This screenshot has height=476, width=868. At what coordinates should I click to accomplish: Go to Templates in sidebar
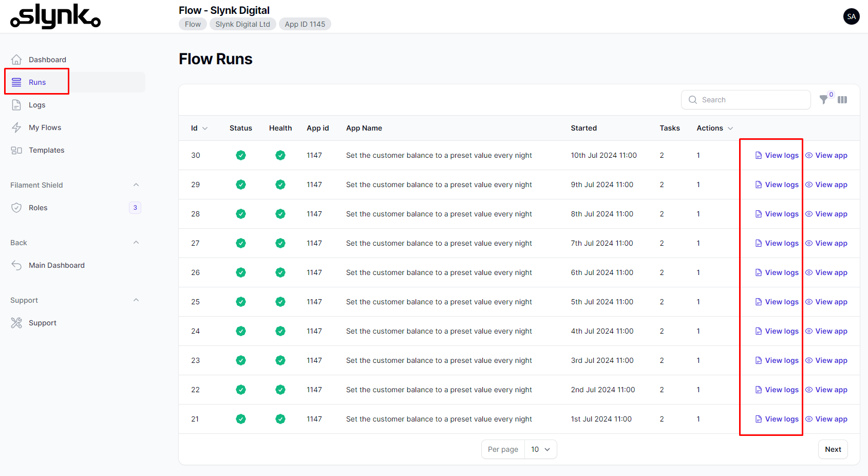point(46,150)
